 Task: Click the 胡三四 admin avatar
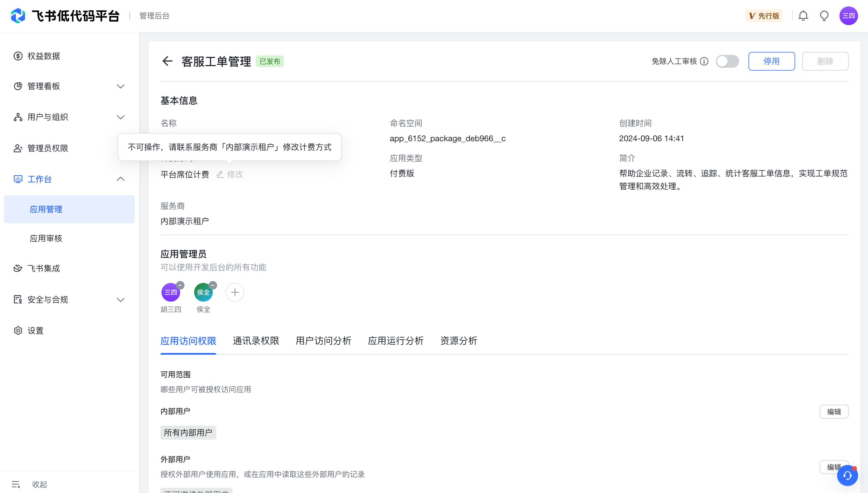click(x=171, y=292)
